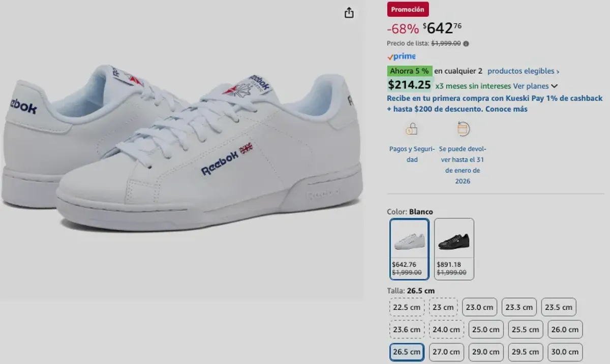
Task: Click the currently selected 26.5 cm size
Action: [407, 352]
